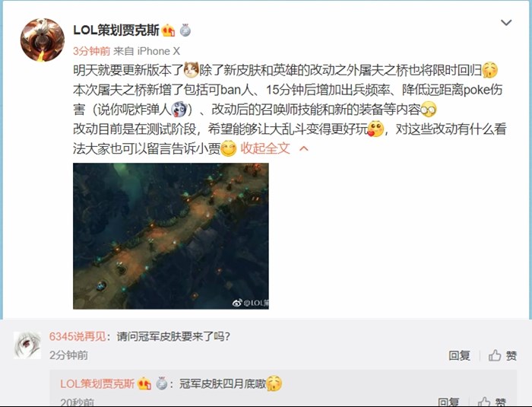
Task: Reply to the 四月底 answer comment
Action: point(448,402)
